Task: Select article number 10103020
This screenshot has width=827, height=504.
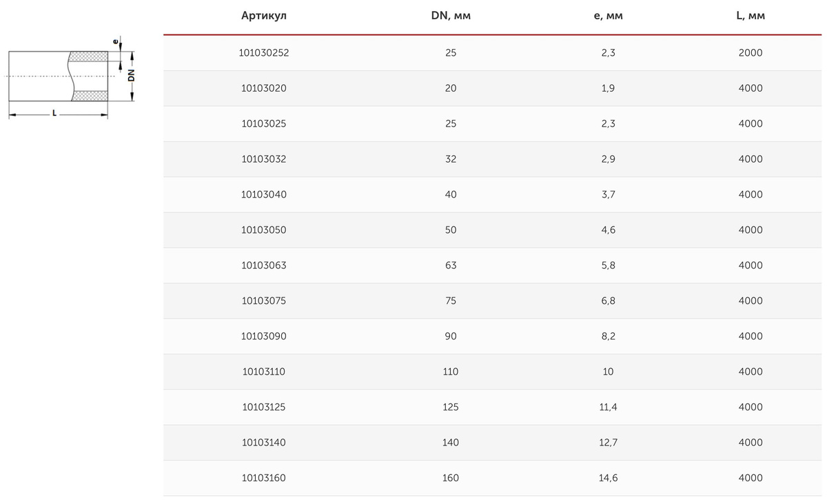Action: point(264,88)
